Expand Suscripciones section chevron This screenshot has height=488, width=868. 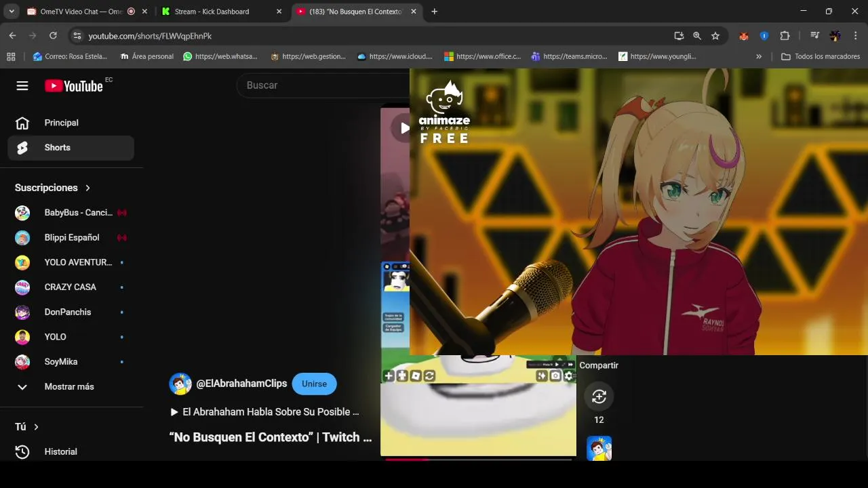pos(87,188)
